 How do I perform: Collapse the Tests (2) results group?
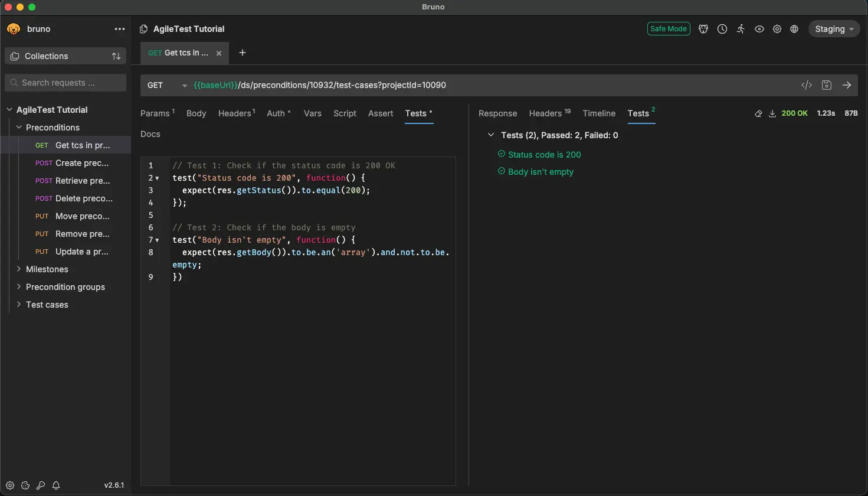click(x=491, y=135)
